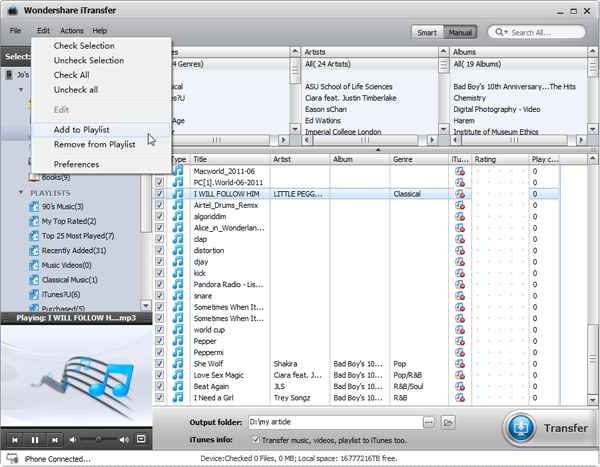Uncheck the I WILL FOLLOW HIM checkbox
Image resolution: width=600 pixels, height=467 pixels.
[160, 194]
